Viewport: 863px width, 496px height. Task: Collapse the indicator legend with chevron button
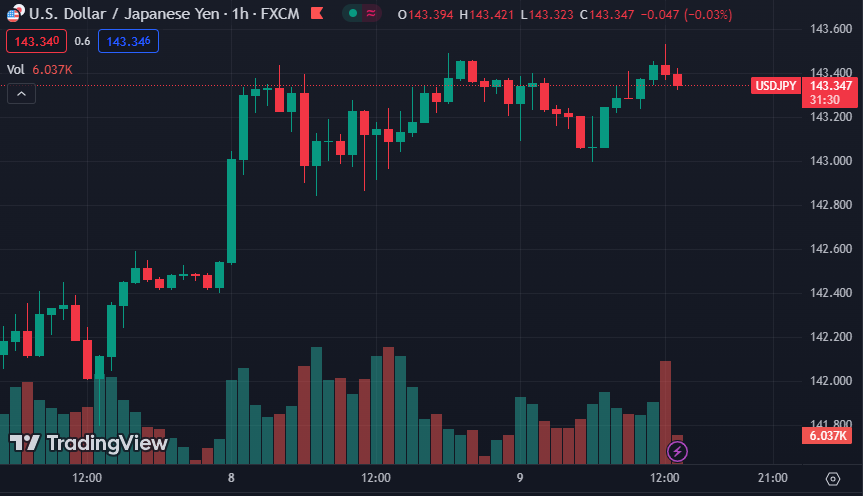pos(21,94)
